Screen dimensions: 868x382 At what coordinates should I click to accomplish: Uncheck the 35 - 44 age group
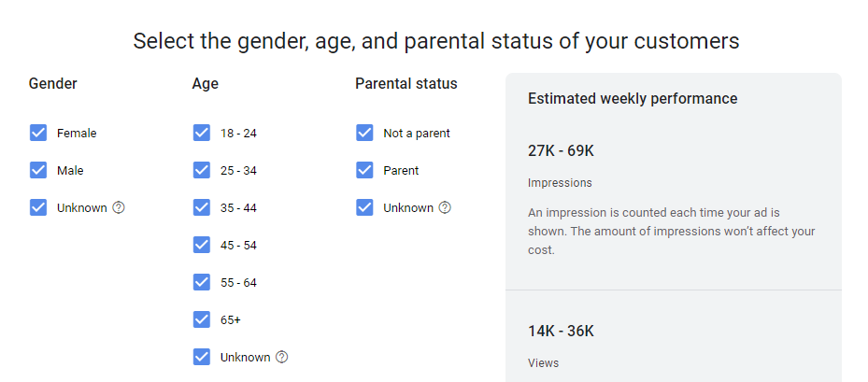(x=202, y=207)
